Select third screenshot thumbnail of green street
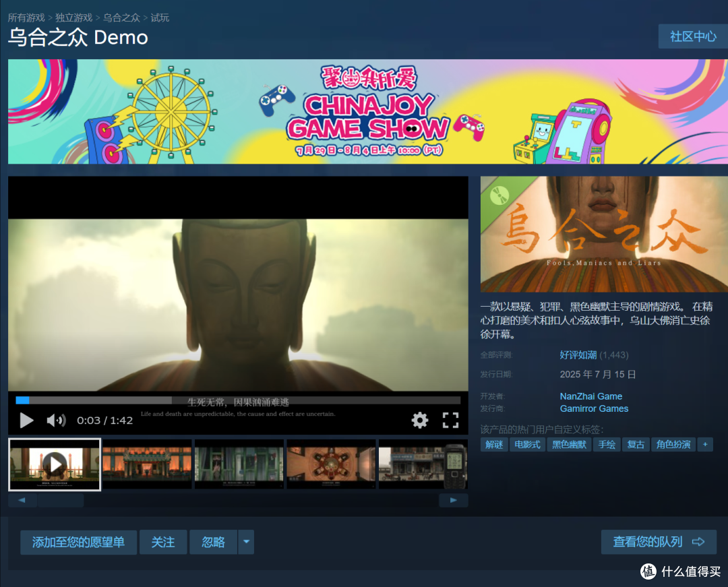This screenshot has height=587, width=728. 239,464
